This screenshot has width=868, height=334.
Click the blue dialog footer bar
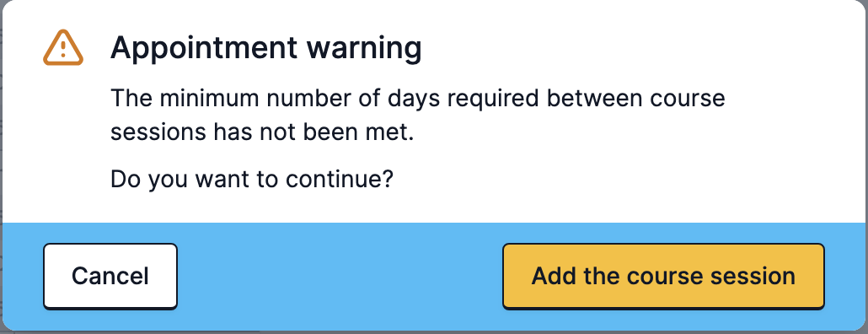[x=340, y=276]
